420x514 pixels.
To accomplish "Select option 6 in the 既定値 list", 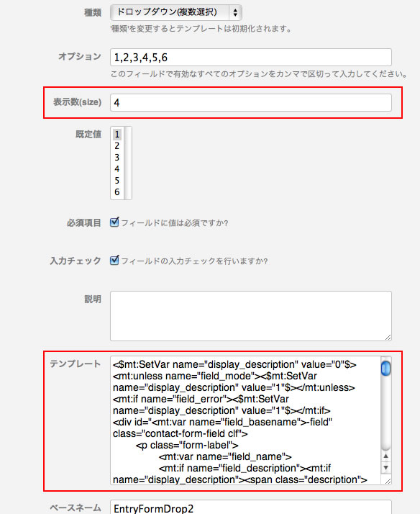I will coord(117,191).
